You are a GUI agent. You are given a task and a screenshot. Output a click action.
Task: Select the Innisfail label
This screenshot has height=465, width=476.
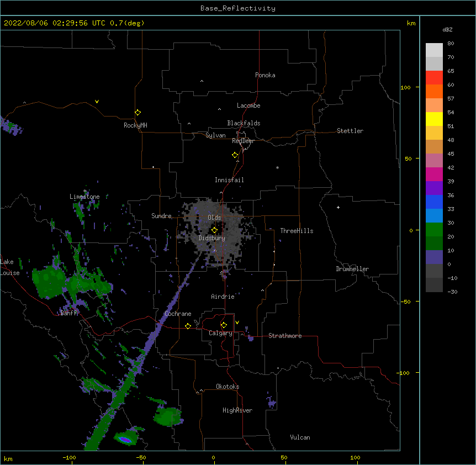[229, 180]
